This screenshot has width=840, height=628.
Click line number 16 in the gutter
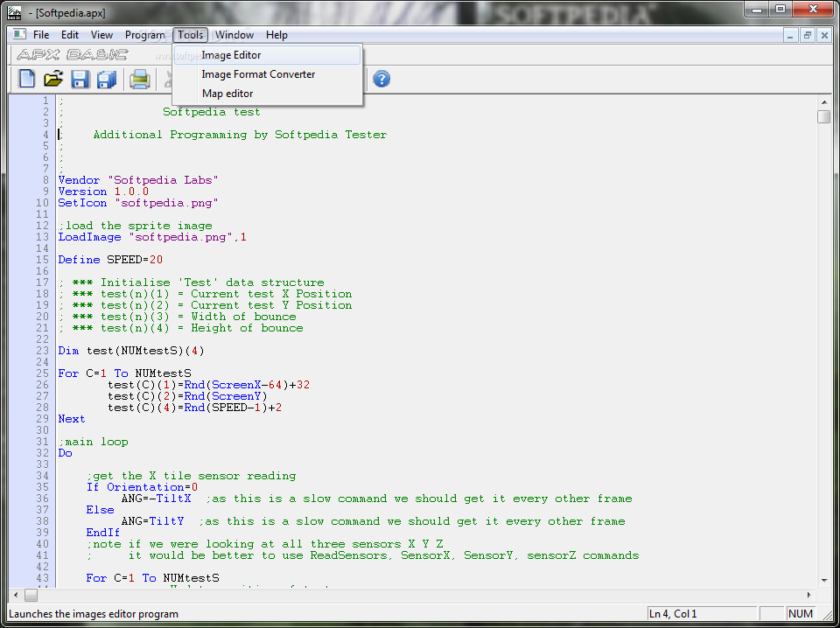tap(42, 271)
